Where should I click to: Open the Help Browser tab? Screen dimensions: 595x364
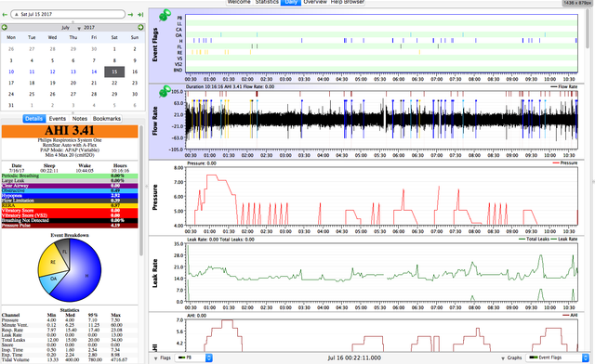pos(347,2)
